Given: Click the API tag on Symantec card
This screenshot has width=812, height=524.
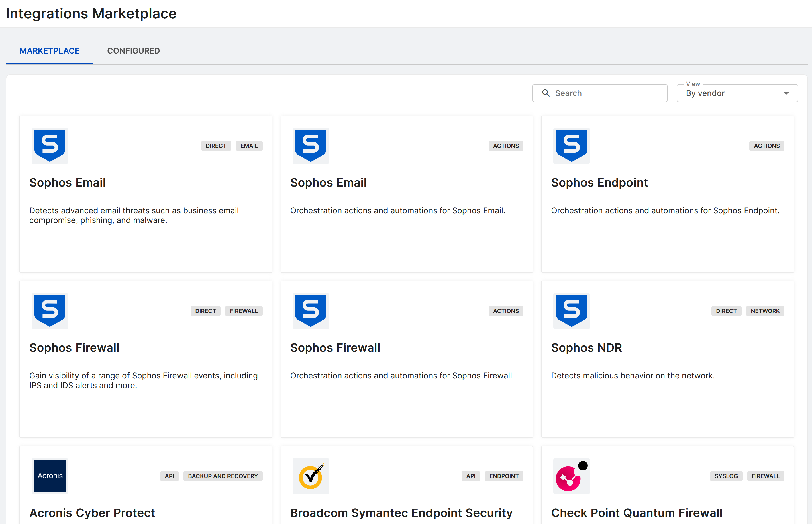Looking at the screenshot, I should point(470,476).
